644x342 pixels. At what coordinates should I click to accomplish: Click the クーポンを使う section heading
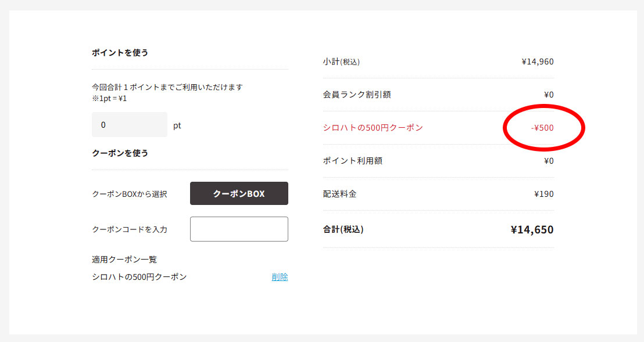pos(120,153)
